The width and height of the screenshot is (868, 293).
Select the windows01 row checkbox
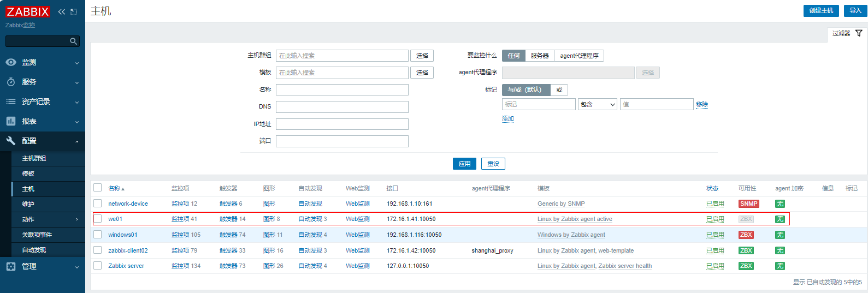tap(98, 235)
